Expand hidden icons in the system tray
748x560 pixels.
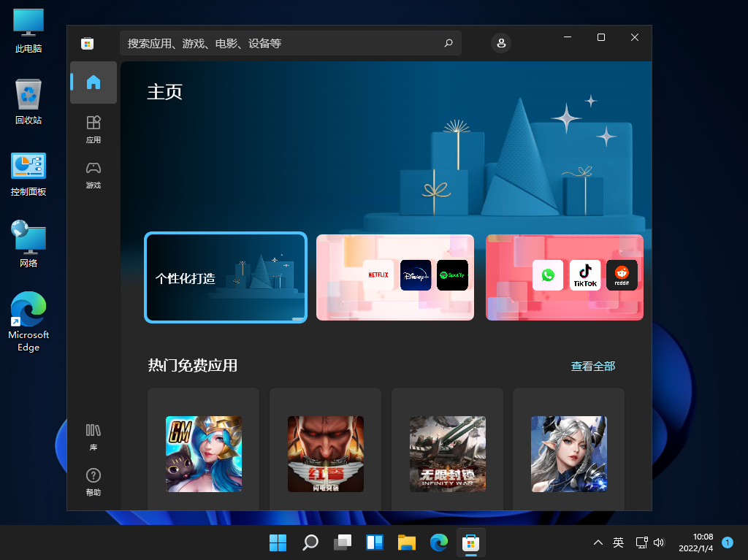tap(598, 542)
